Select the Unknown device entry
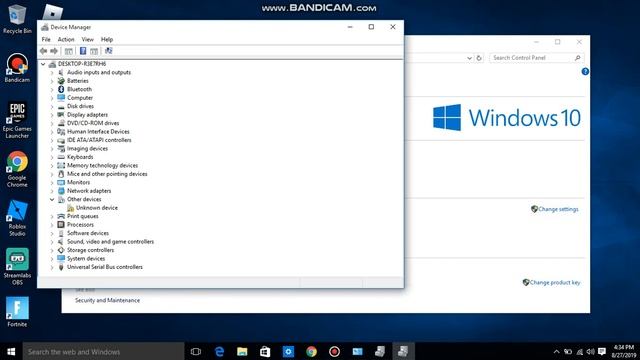This screenshot has height=360, width=640. (x=97, y=208)
